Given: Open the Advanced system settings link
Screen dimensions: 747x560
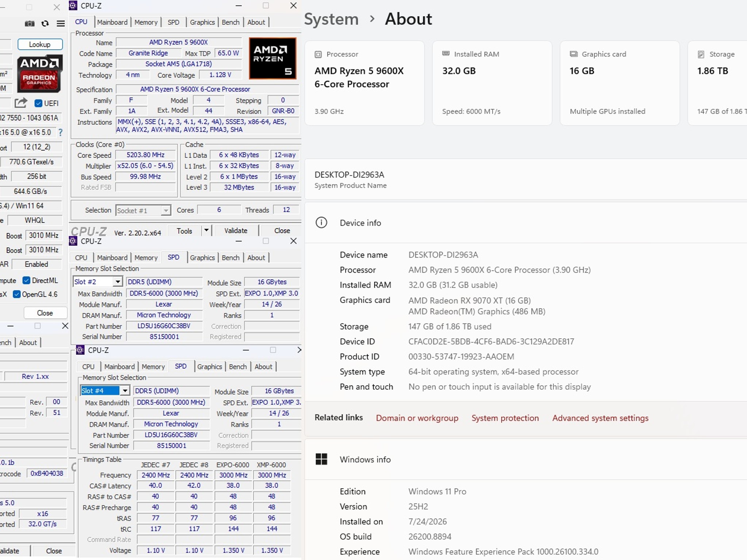Looking at the screenshot, I should tap(600, 418).
